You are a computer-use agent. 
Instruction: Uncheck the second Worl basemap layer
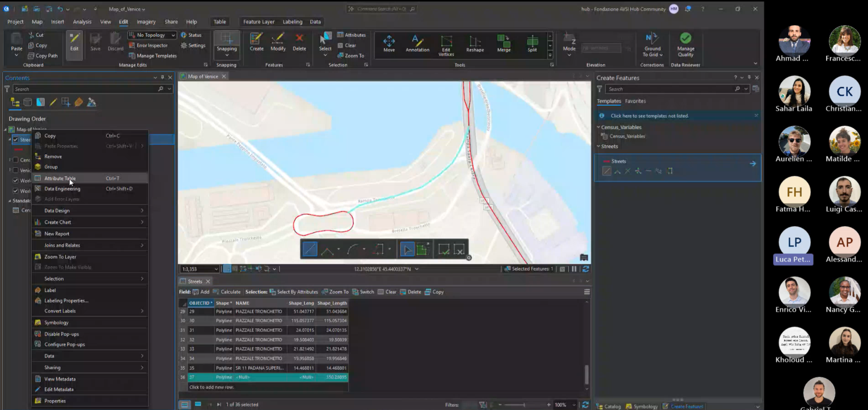click(16, 191)
